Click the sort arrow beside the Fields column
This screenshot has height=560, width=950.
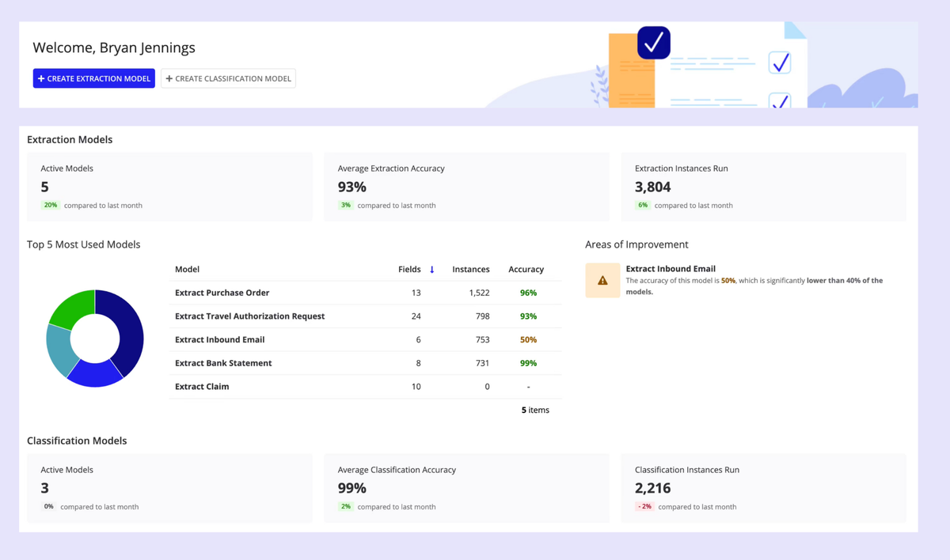[432, 270]
